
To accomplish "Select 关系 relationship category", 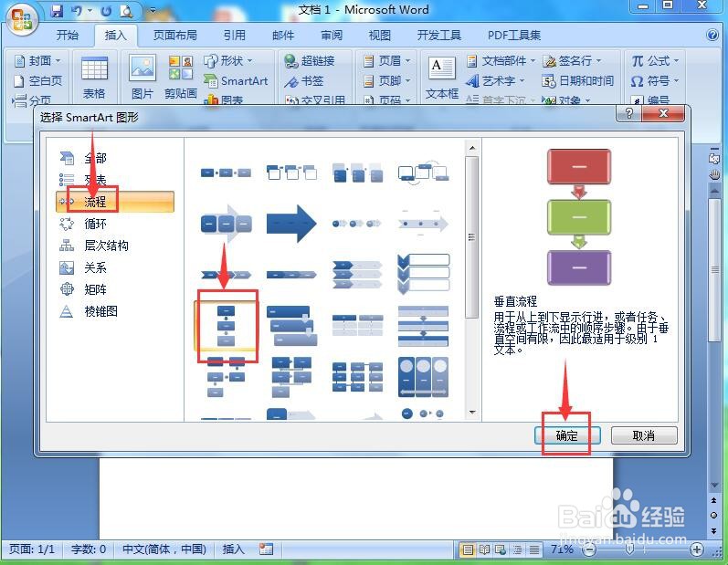I will (x=115, y=267).
